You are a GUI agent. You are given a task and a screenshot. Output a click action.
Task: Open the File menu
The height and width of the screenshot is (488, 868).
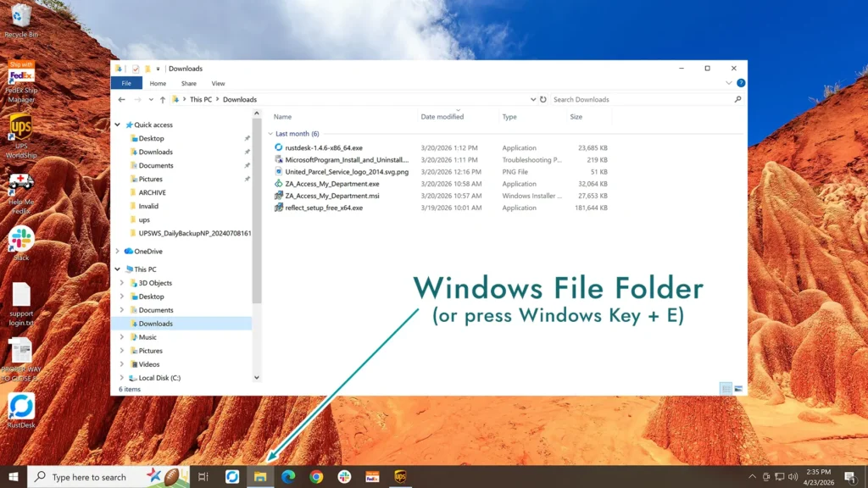[x=126, y=83]
